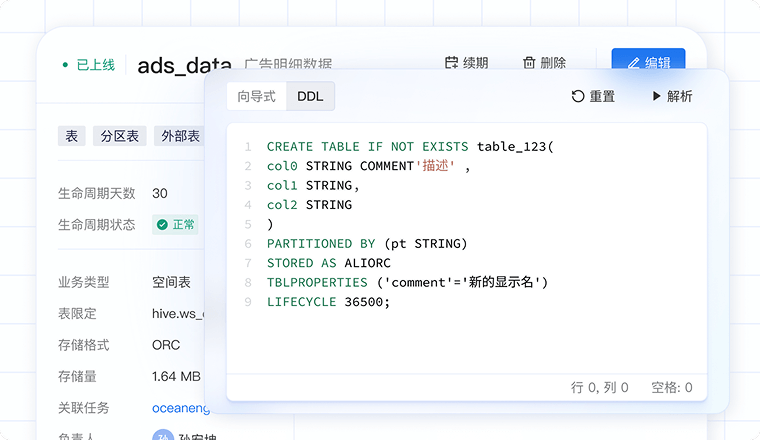Click the ads_data table title
The image size is (760, 440).
(x=183, y=66)
